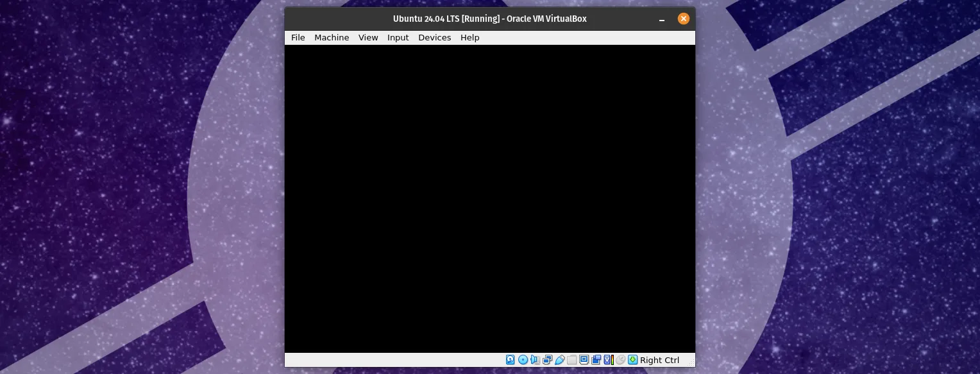Click the keyboard capture status icon
The image size is (980, 374).
click(x=632, y=360)
